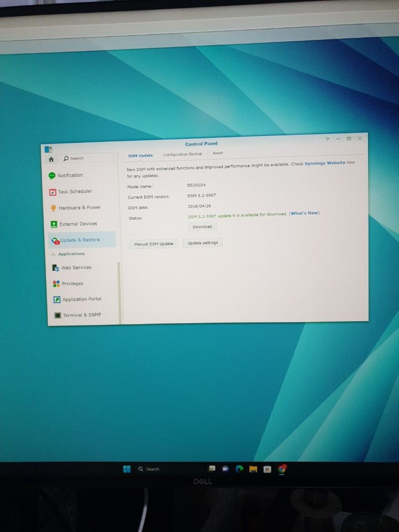The image size is (399, 532).
Task: Visit the Synology Website link
Action: pyautogui.click(x=326, y=163)
